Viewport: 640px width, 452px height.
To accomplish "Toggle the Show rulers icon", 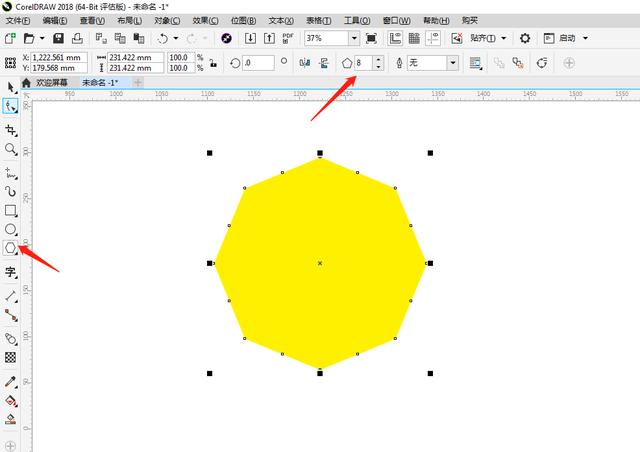I will (395, 38).
